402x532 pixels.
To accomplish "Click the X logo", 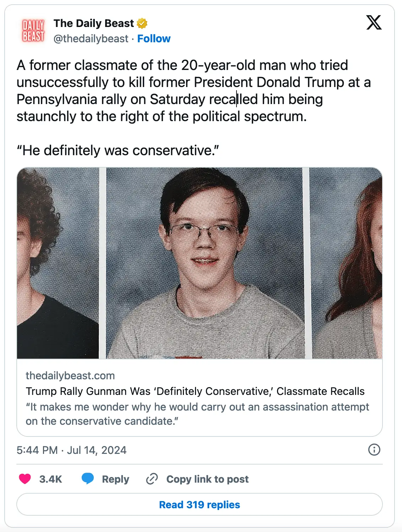I will [x=374, y=23].
